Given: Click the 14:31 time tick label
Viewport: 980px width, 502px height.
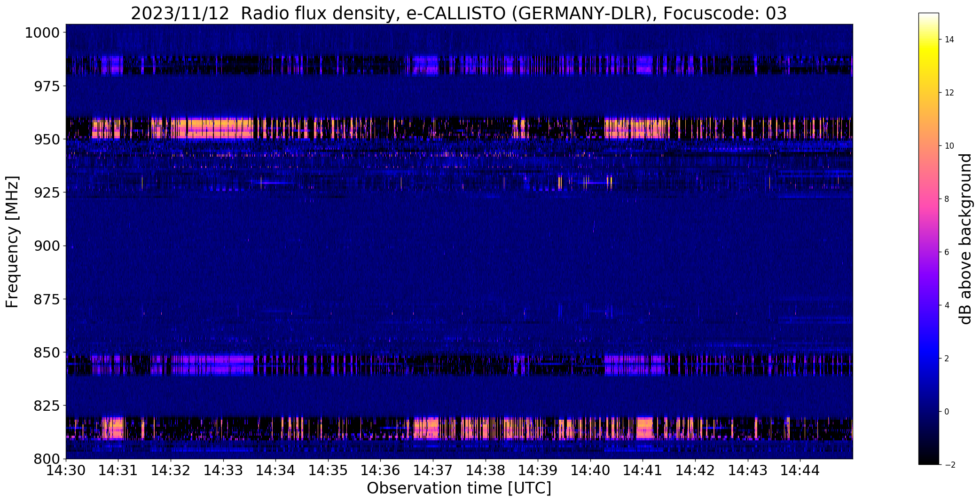Looking at the screenshot, I should click(118, 470).
